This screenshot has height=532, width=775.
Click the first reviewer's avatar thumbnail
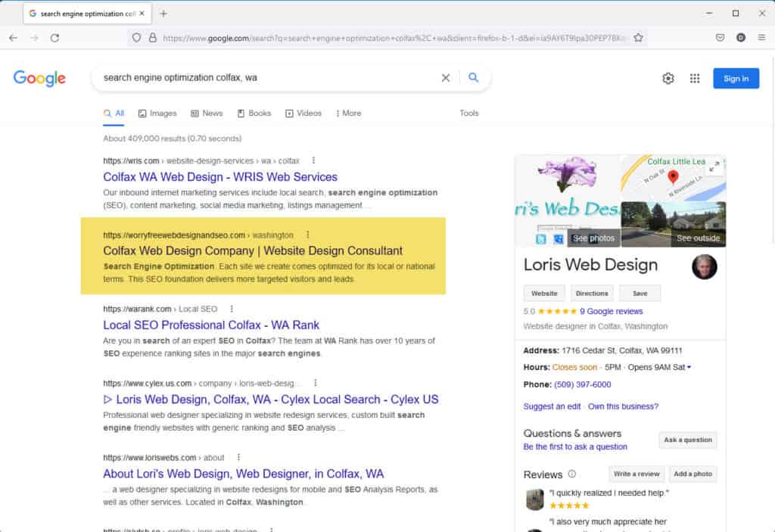click(534, 499)
